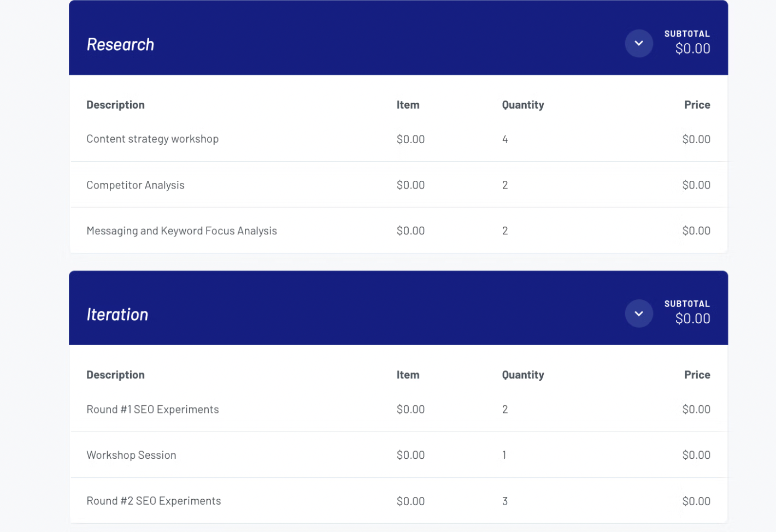Viewport: 776px width, 532px height.
Task: Collapse the Research section with chevron
Action: point(638,44)
